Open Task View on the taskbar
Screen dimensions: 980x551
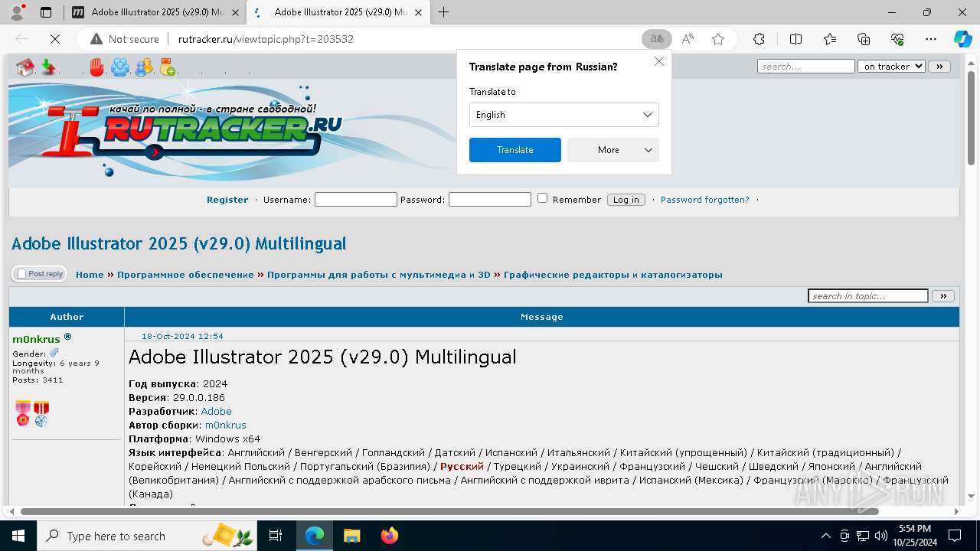coord(276,536)
